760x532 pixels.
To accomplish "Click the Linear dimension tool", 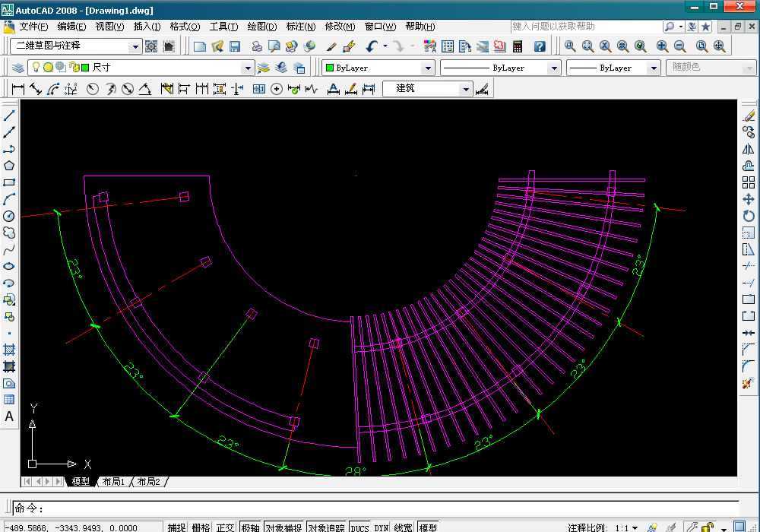I will pos(18,89).
